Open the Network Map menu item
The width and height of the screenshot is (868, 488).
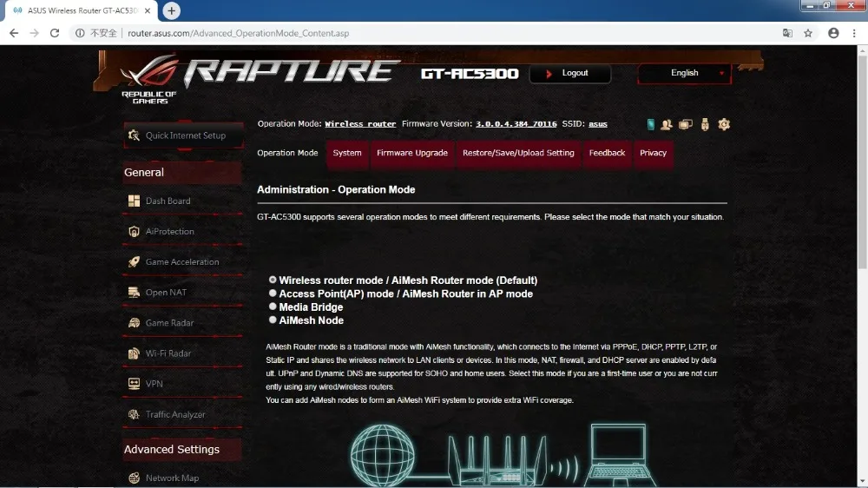(x=183, y=478)
